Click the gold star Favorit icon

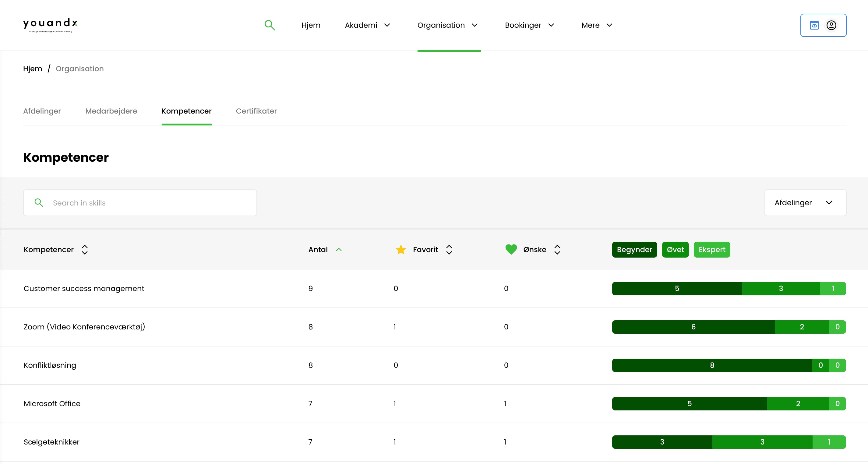pyautogui.click(x=400, y=249)
